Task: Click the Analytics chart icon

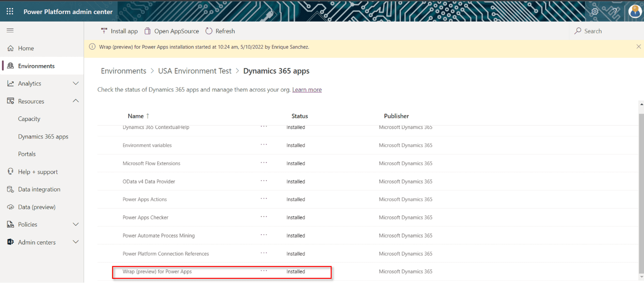Action: pos(10,84)
